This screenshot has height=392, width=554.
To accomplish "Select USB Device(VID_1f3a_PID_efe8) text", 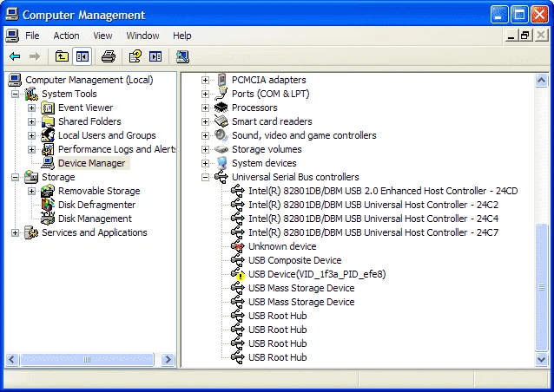I will pyautogui.click(x=317, y=274).
